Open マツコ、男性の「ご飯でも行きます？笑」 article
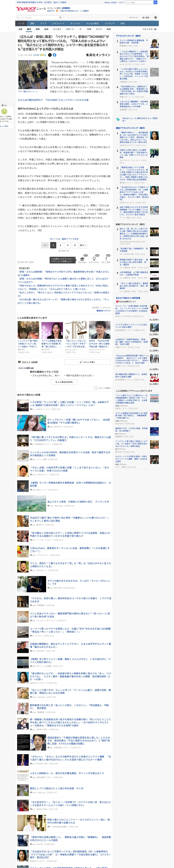Screen dimensions: 174x868 pyautogui.click(x=70, y=565)
